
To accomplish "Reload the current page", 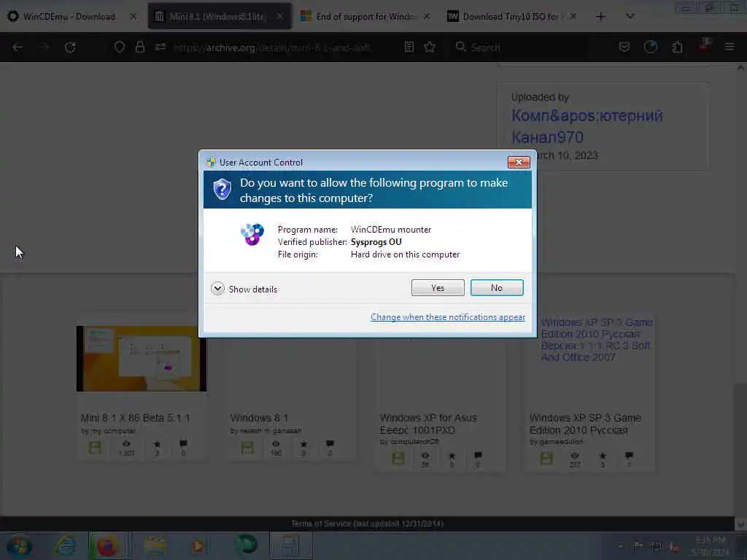I will coord(70,47).
